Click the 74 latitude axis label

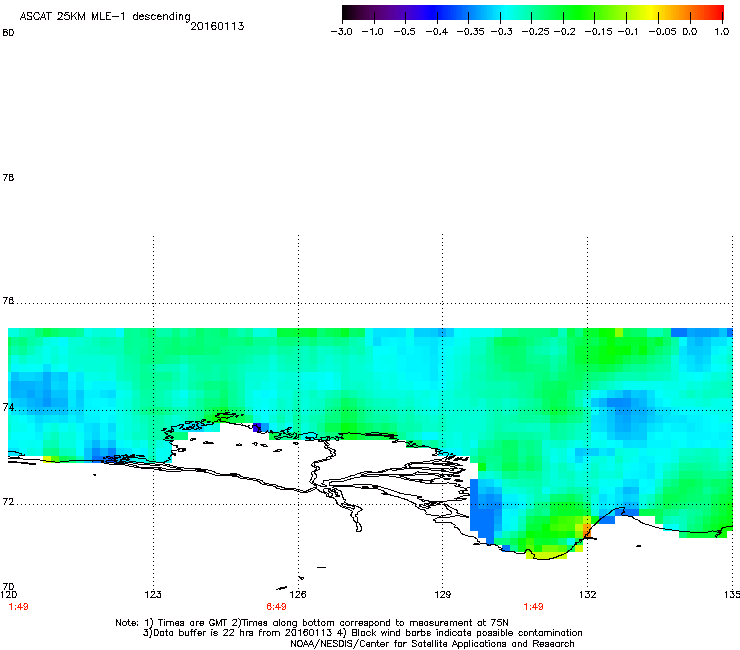tap(8, 407)
